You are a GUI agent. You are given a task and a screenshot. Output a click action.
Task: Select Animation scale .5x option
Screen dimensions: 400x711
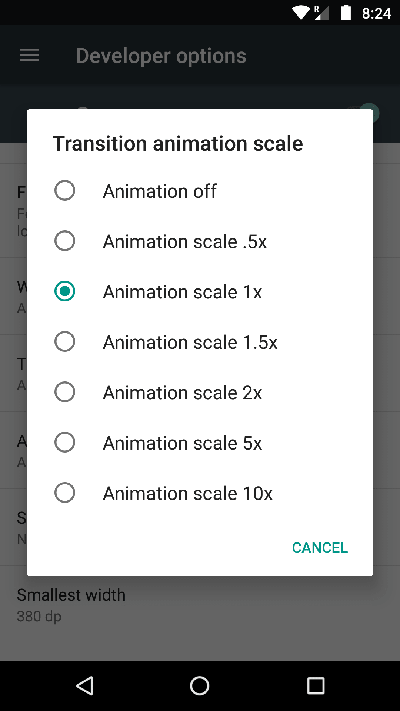click(200, 241)
